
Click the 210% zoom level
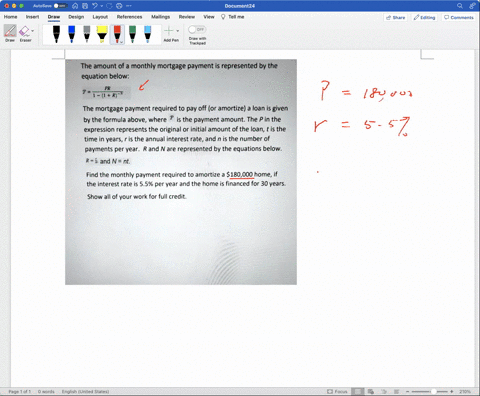pos(465,391)
